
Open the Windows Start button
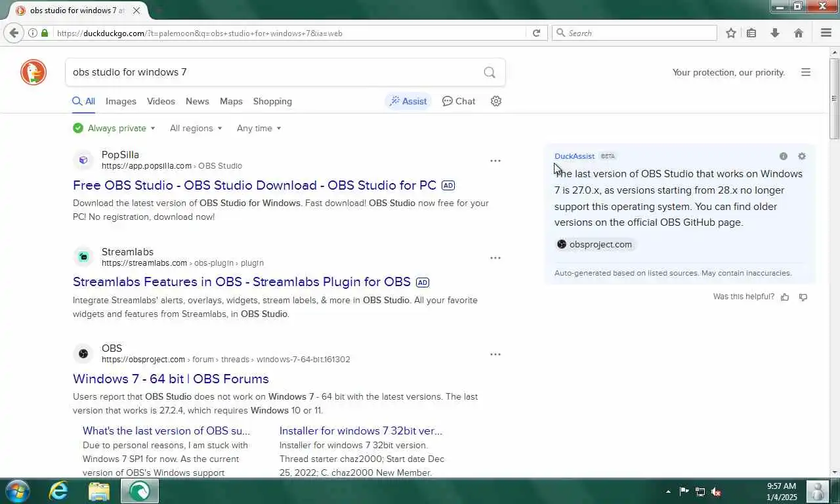(x=17, y=491)
